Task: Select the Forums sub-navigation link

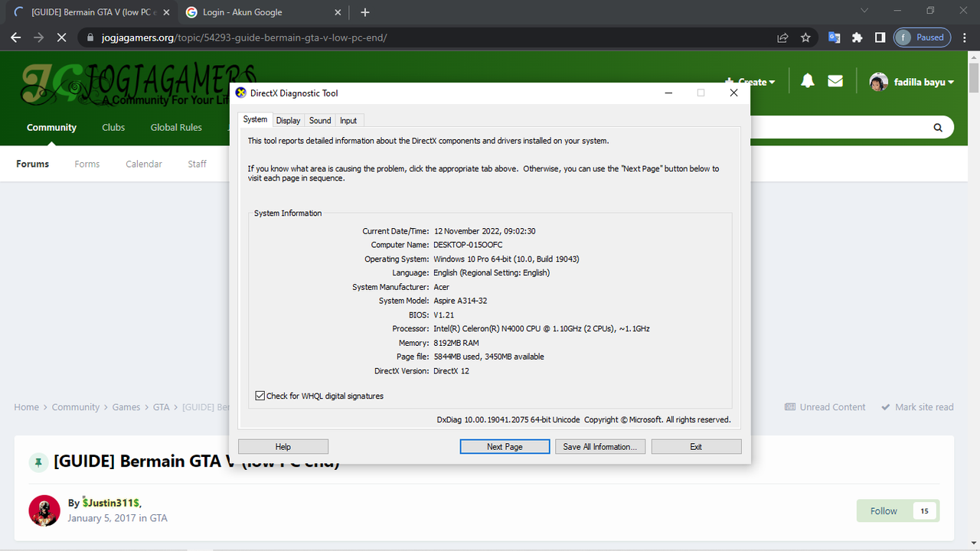Action: click(32, 164)
